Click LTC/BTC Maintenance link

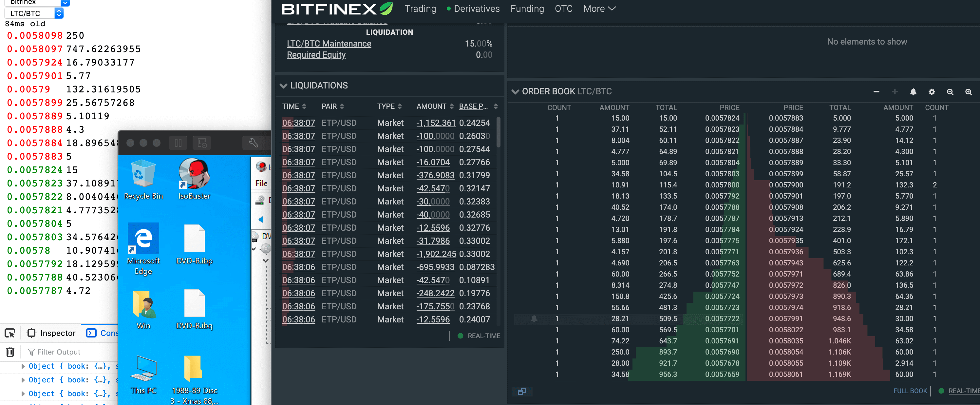329,43
